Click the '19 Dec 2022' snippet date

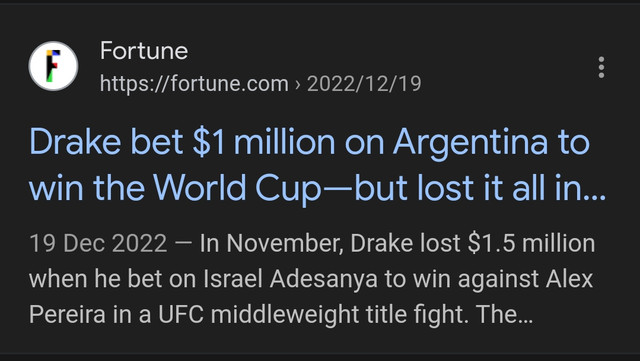pyautogui.click(x=98, y=243)
